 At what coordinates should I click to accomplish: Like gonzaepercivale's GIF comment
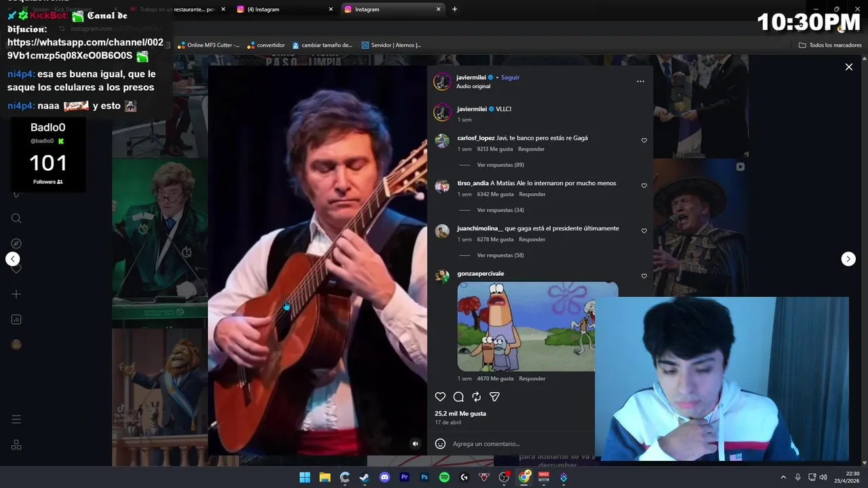click(x=644, y=277)
